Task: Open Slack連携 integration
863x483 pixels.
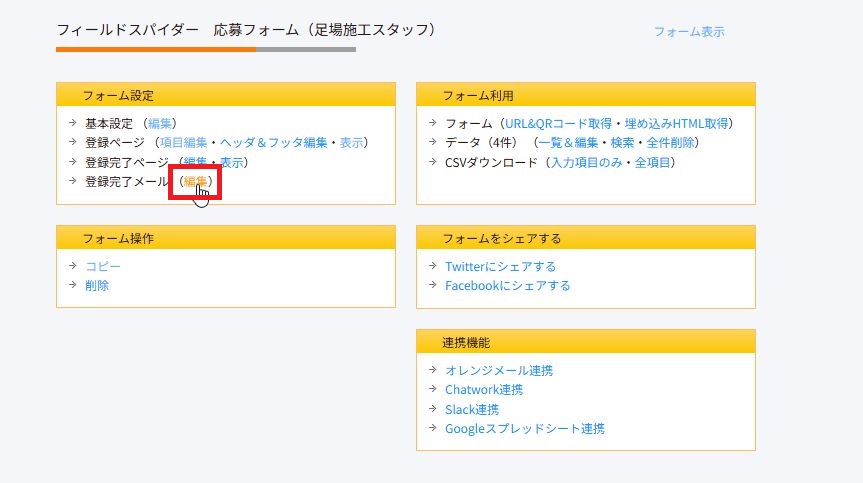Action: point(471,409)
